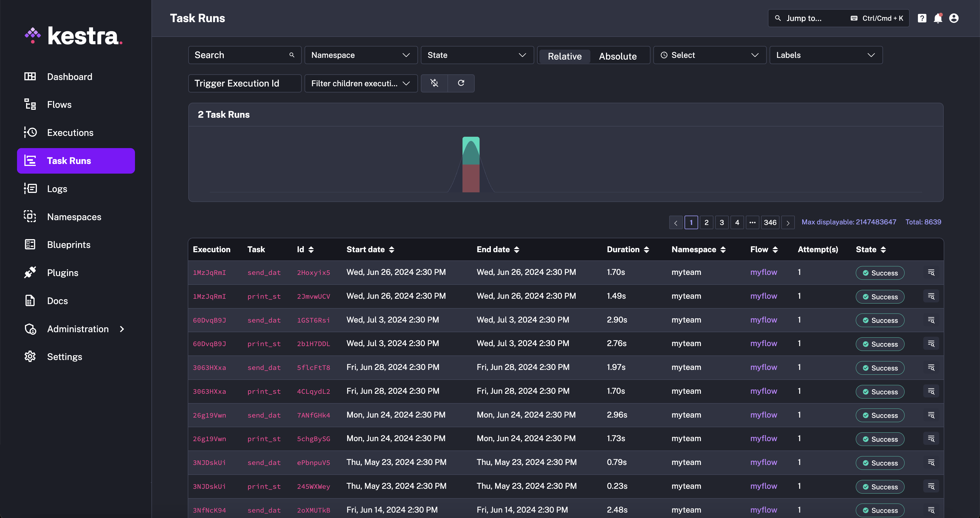This screenshot has height=518, width=980.
Task: Go to page 346 of results
Action: click(770, 222)
